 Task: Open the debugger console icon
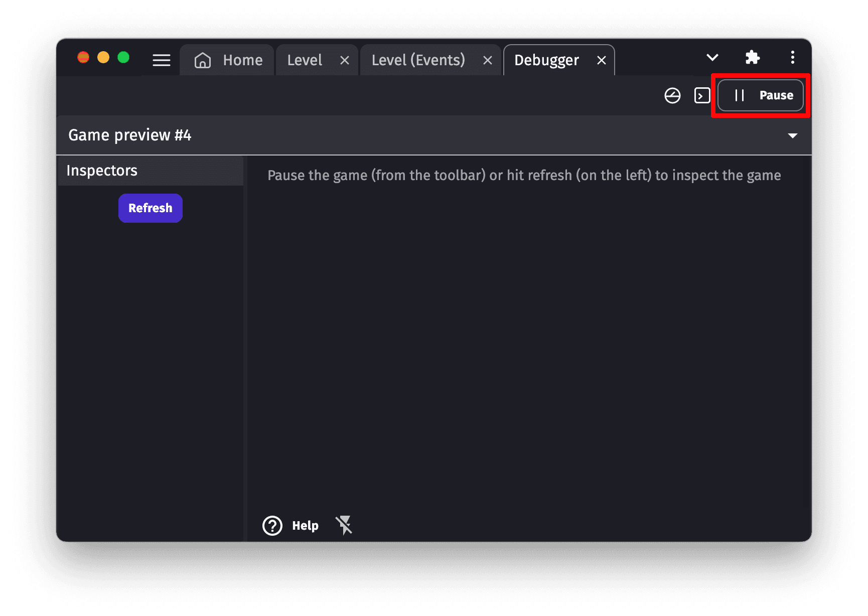pos(702,95)
